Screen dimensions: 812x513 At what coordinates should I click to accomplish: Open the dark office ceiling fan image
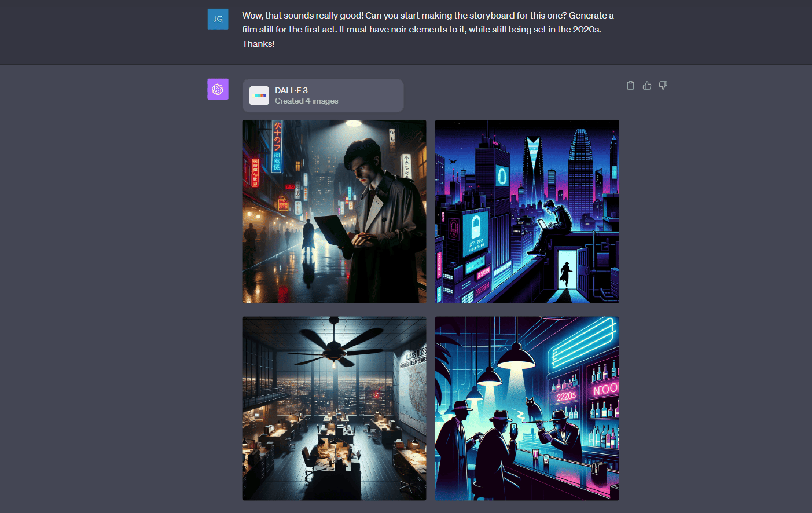pyautogui.click(x=334, y=408)
